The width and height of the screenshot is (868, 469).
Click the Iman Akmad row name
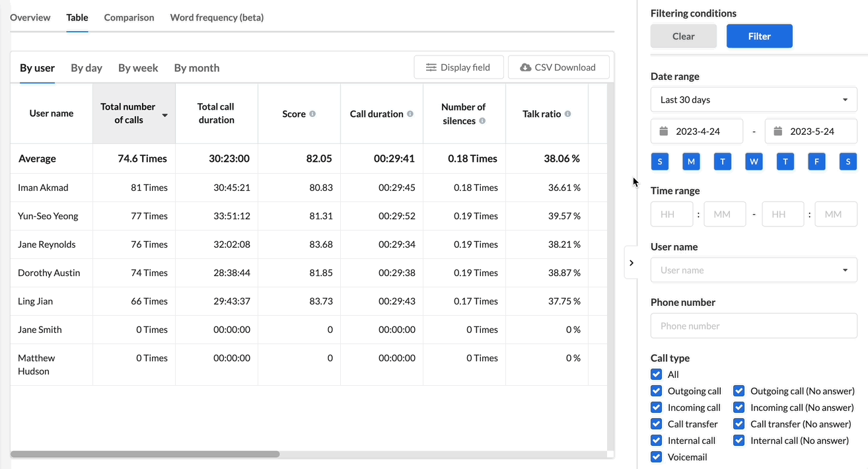point(43,188)
